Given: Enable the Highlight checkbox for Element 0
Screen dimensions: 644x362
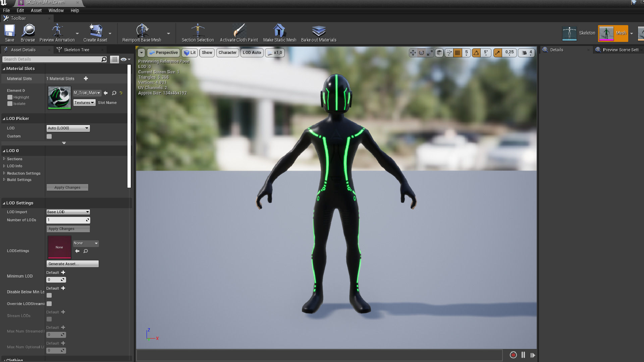Looking at the screenshot, I should (10, 97).
